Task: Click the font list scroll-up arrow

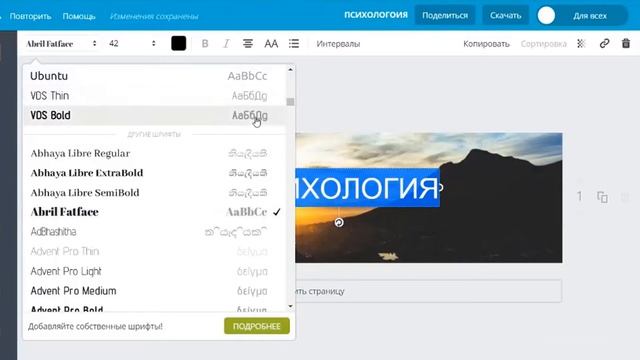Action: [x=290, y=70]
